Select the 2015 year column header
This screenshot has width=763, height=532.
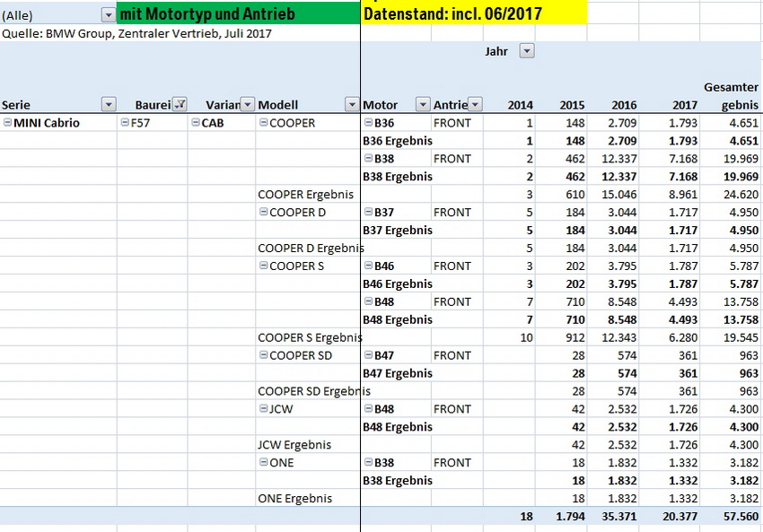pos(573,105)
